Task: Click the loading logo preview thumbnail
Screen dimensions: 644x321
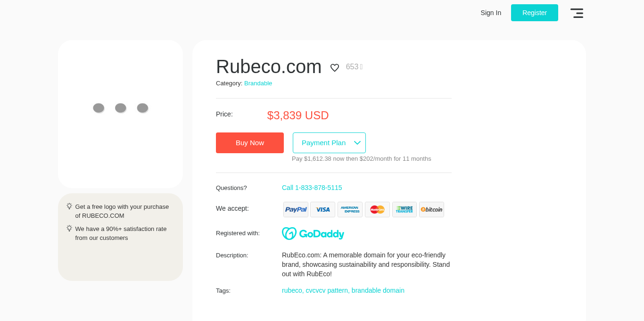Action: (x=120, y=113)
